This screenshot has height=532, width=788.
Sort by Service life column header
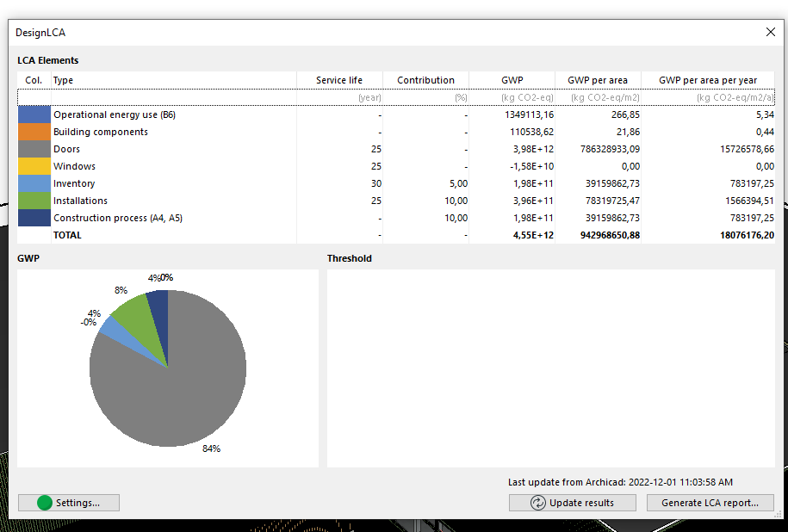pyautogui.click(x=339, y=80)
